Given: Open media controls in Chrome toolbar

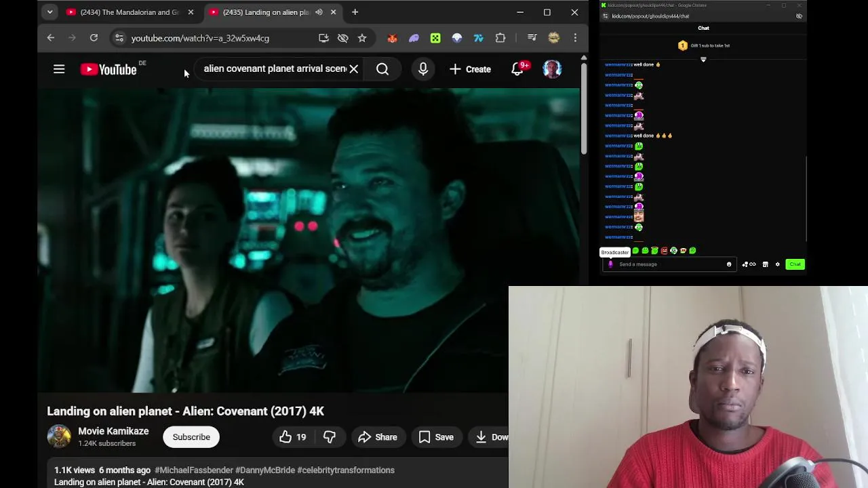Looking at the screenshot, I should (x=532, y=38).
